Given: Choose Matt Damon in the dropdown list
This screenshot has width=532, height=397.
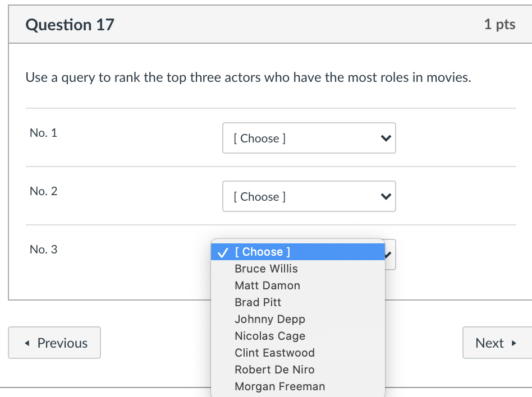Looking at the screenshot, I should 267,285.
